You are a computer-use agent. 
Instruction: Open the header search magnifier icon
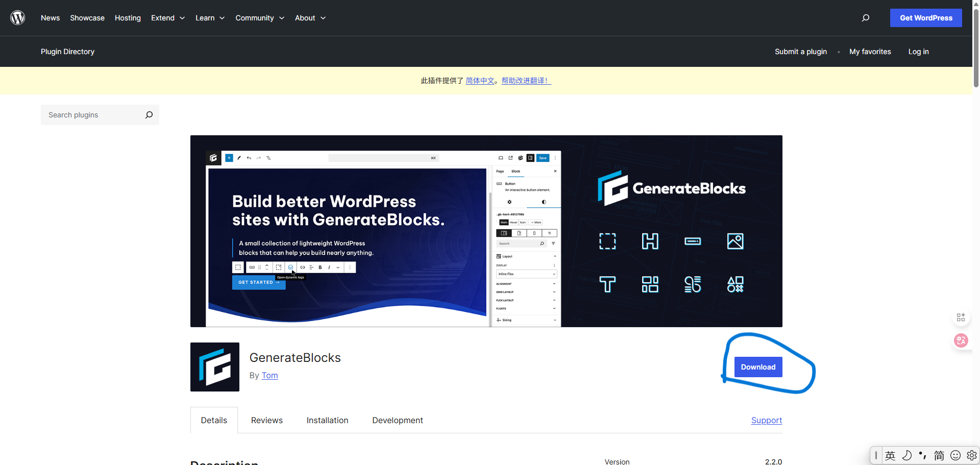[x=866, y=18]
